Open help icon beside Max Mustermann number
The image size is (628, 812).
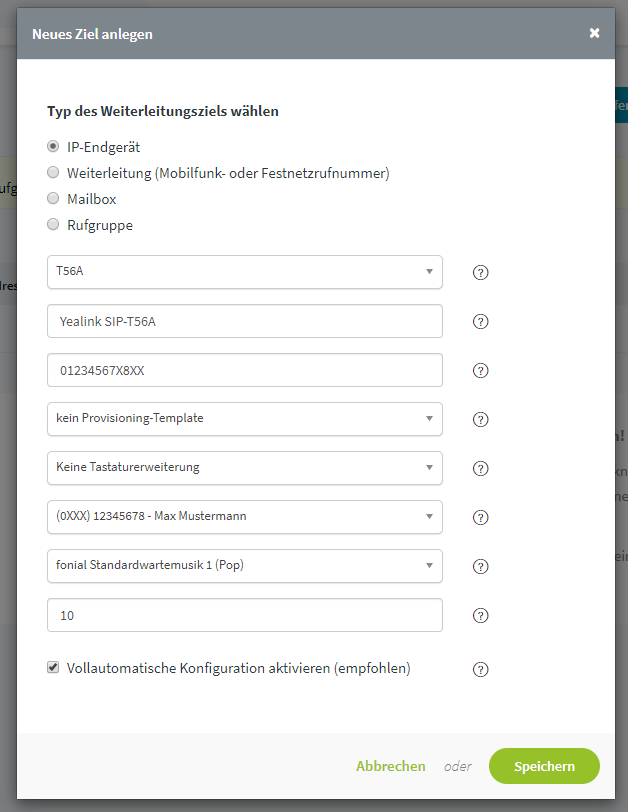480,517
